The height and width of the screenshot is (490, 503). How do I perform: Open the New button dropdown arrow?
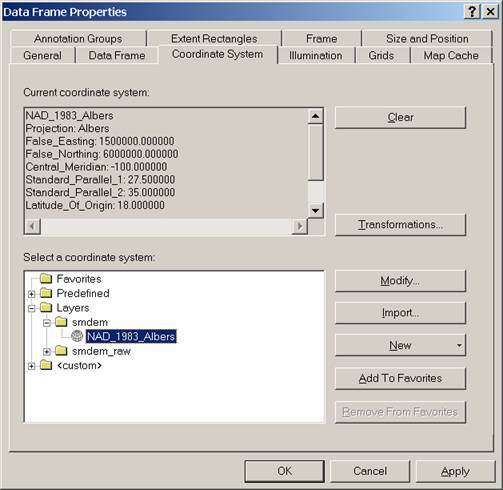459,345
